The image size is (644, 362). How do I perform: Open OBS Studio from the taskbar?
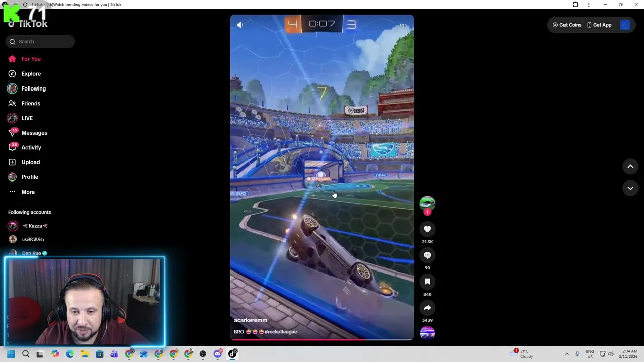203,354
